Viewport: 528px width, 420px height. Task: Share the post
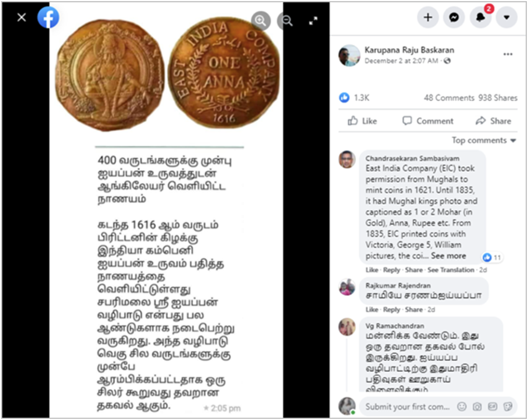pyautogui.click(x=493, y=121)
